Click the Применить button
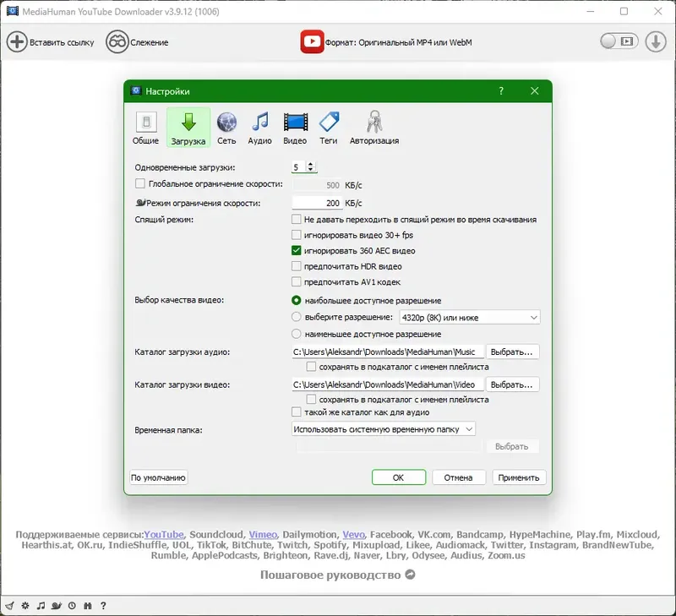 pyautogui.click(x=518, y=477)
